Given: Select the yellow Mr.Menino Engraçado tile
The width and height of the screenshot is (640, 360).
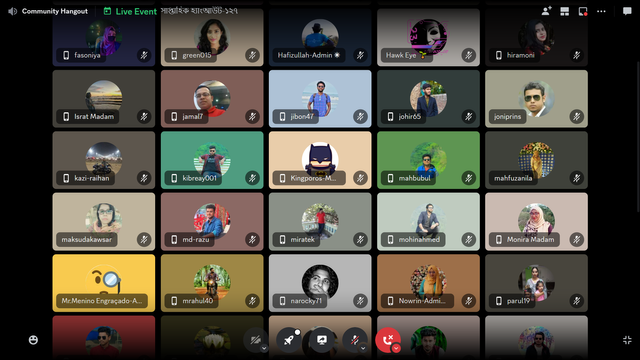Looking at the screenshot, I should click(104, 283).
